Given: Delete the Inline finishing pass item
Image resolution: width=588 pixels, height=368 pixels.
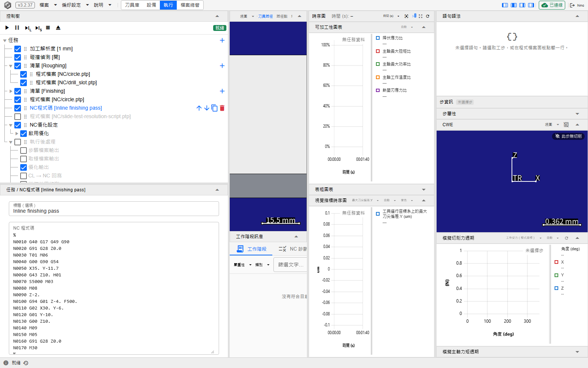Looking at the screenshot, I should pos(222,108).
